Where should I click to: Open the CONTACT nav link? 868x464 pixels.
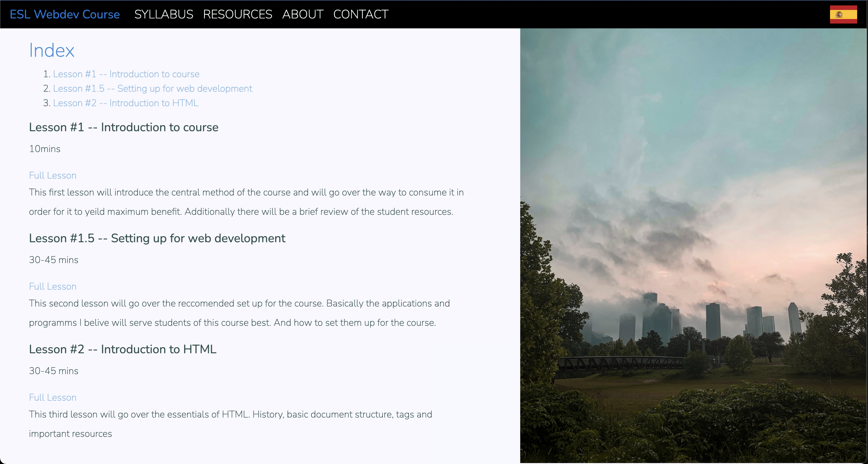coord(360,14)
